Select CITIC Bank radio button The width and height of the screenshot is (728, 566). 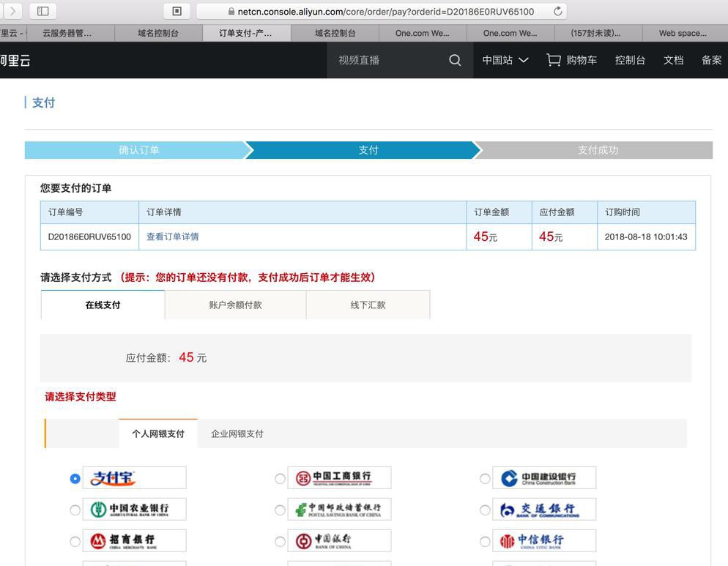coord(485,542)
